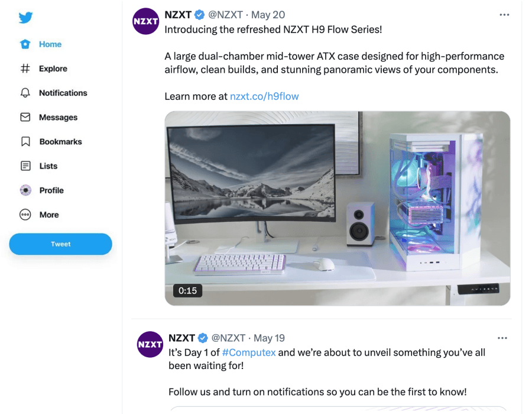Click the Twitter bird logo
Viewport: 532px width, 414px height.
click(x=25, y=17)
